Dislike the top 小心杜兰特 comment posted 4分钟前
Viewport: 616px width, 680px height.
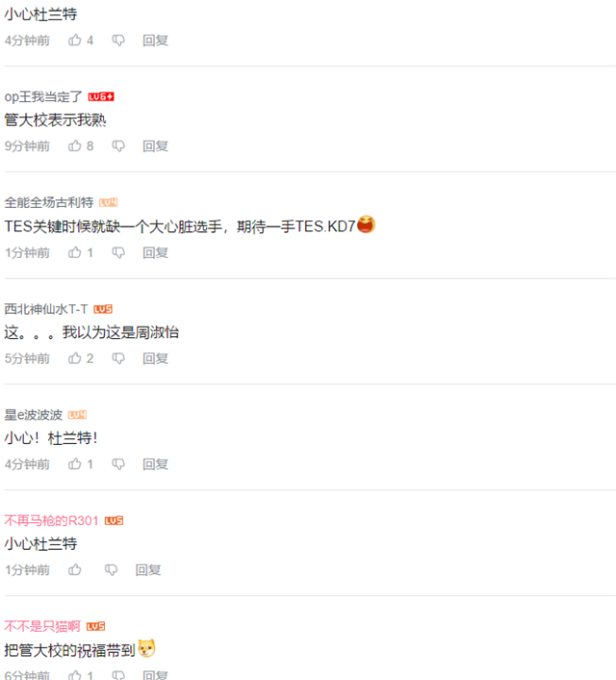(x=118, y=40)
